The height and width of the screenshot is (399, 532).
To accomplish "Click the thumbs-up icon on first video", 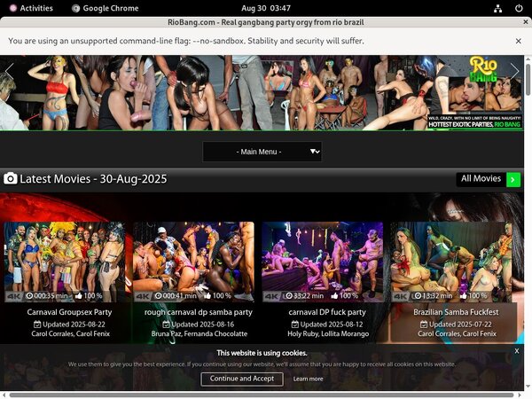I will (77, 296).
